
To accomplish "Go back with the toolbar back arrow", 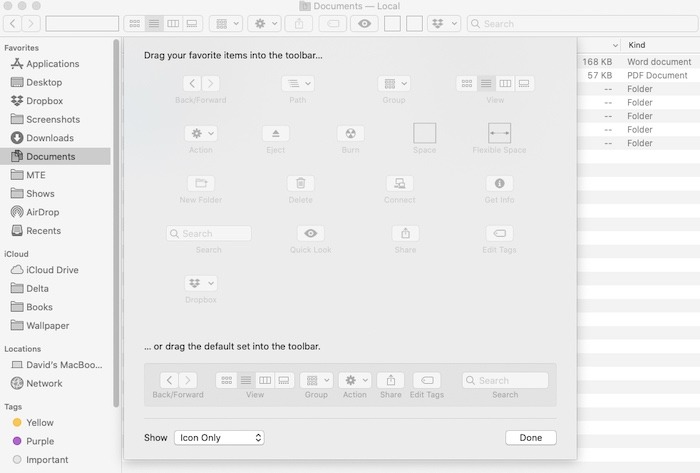I will [x=12, y=24].
